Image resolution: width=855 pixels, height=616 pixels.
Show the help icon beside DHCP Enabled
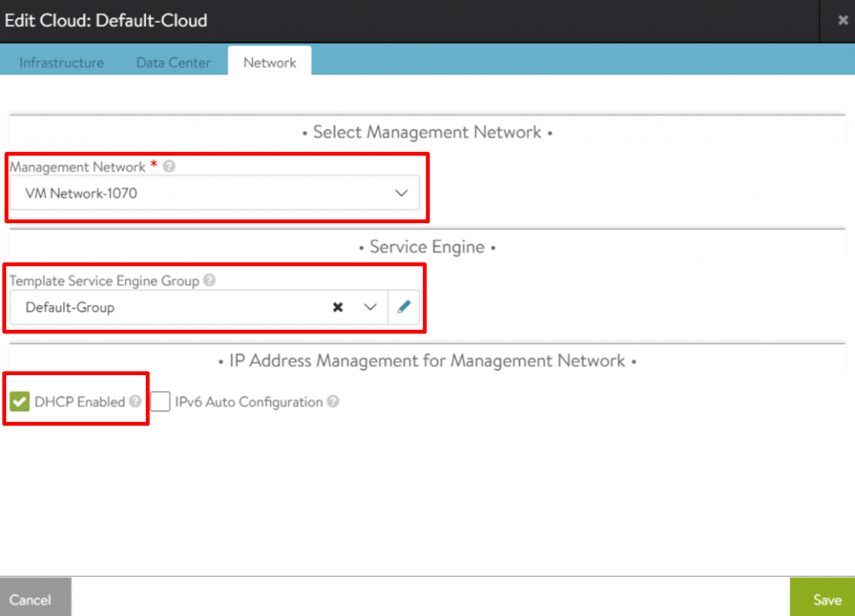(x=135, y=401)
